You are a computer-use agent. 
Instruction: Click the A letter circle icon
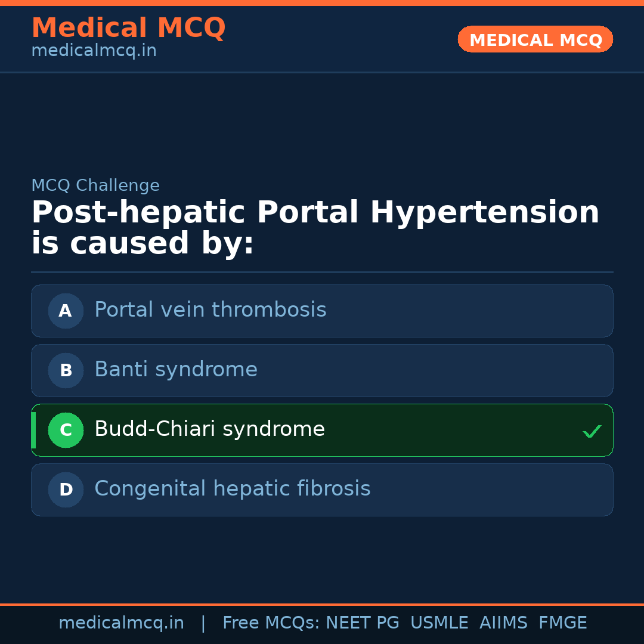pos(66,311)
